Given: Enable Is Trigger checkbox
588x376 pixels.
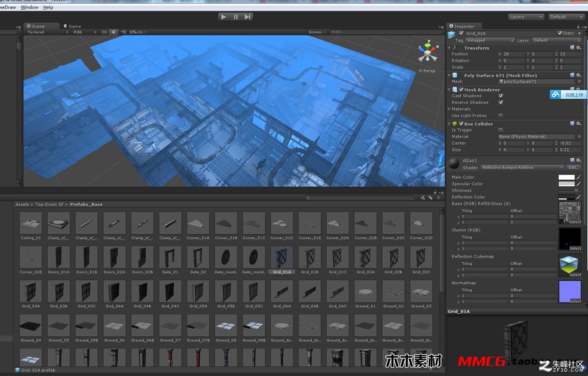Looking at the screenshot, I should [x=501, y=130].
